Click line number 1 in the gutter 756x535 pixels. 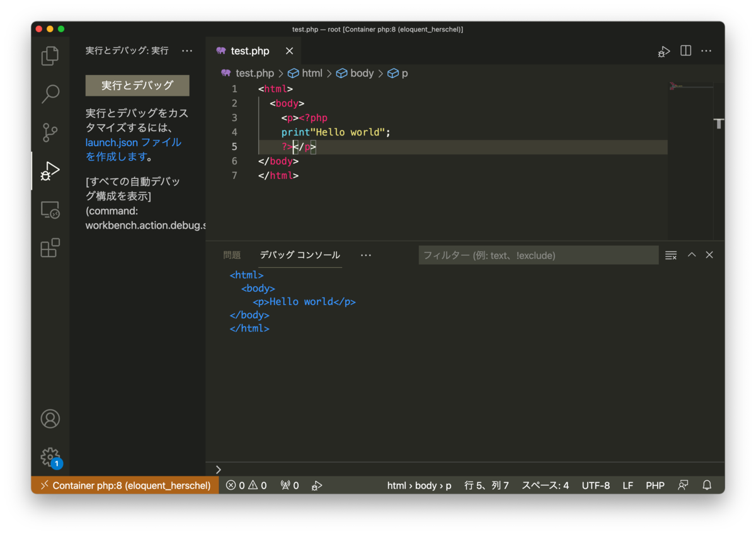pos(234,89)
